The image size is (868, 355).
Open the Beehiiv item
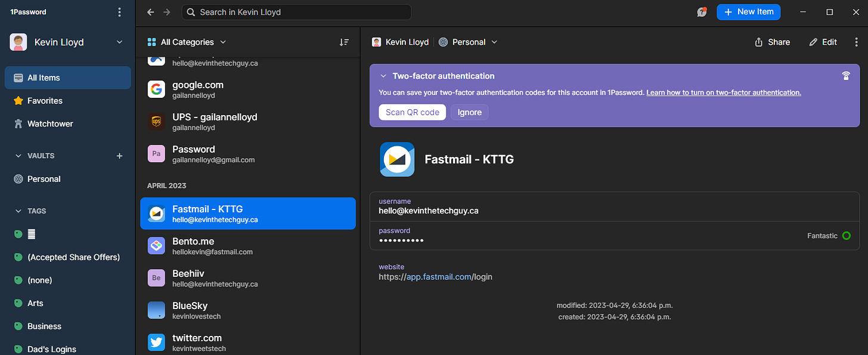248,278
